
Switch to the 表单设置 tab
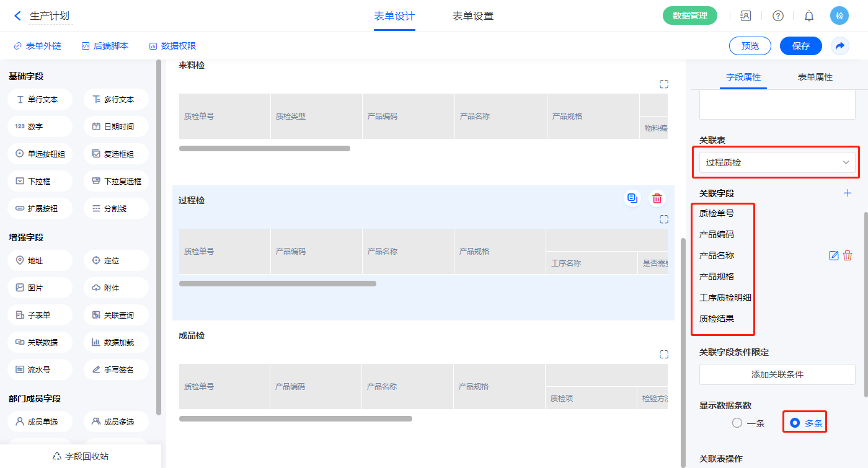(x=472, y=16)
